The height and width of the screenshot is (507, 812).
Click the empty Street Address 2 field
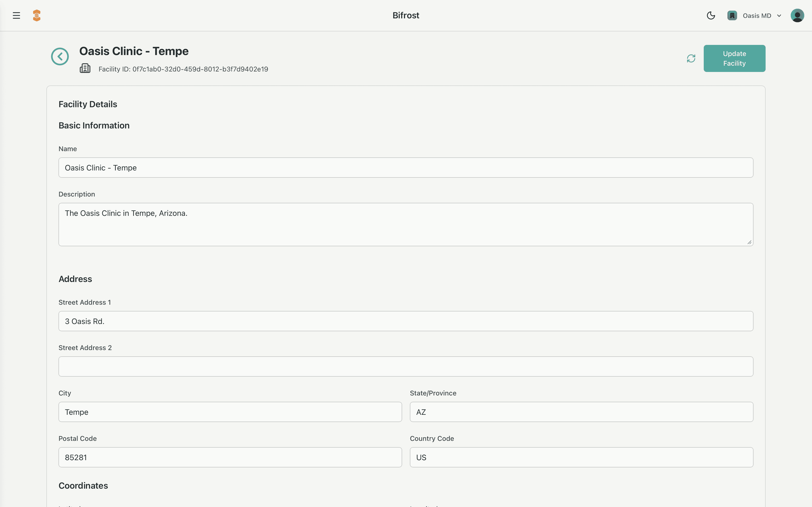tap(406, 366)
